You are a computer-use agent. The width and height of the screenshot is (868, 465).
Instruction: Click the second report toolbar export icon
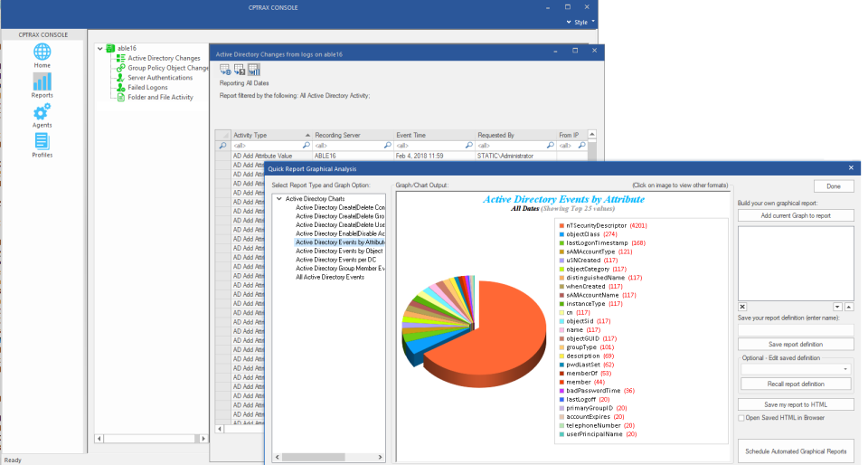239,69
